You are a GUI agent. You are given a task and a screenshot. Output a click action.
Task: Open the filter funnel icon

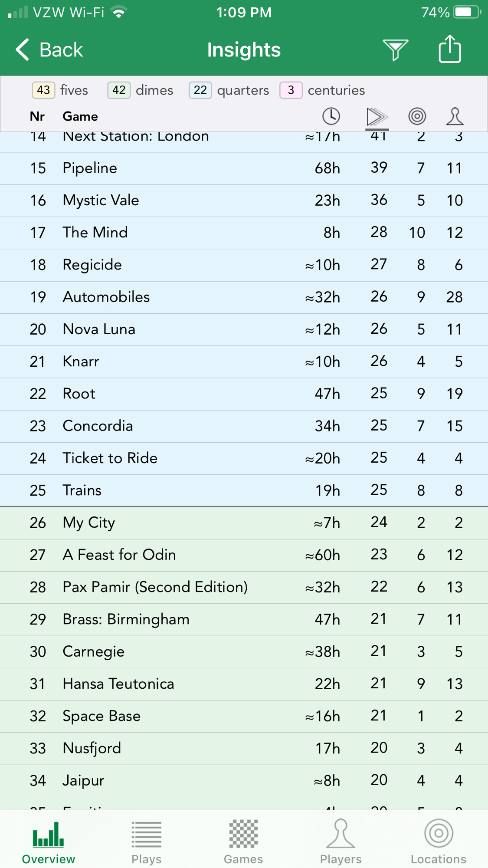point(395,49)
